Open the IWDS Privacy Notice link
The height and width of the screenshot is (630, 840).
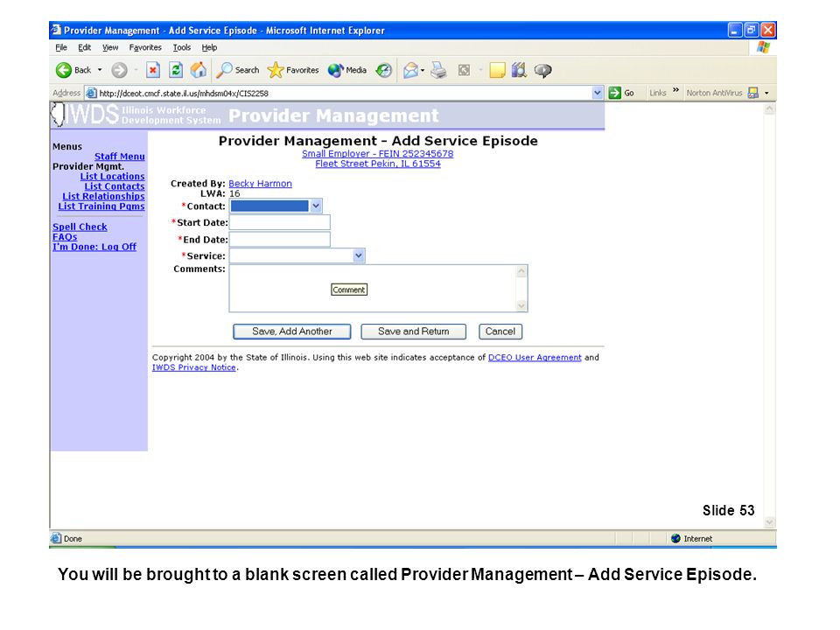(x=194, y=367)
